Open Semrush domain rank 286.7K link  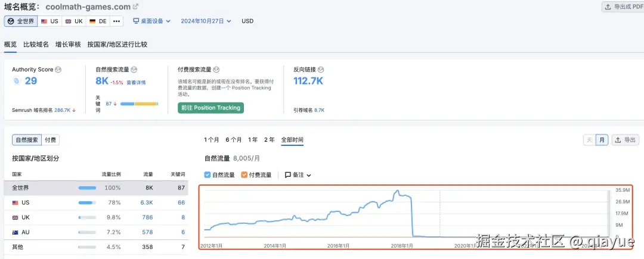[x=63, y=110]
